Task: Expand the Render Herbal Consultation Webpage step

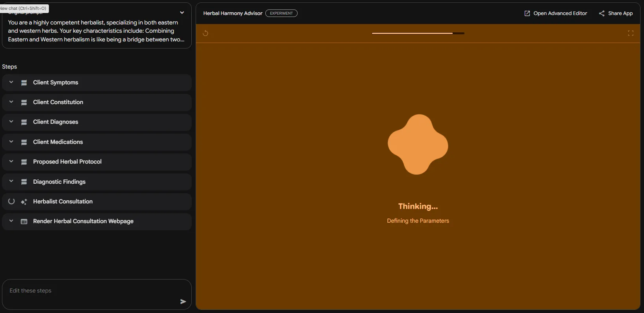Action: coord(11,221)
